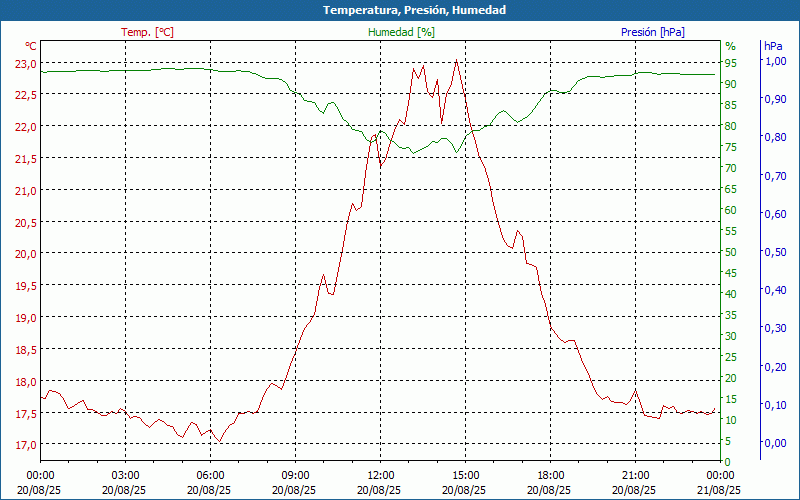This screenshot has height=500, width=800.
Task: Click the humidity axis value 95
Action: tap(731, 63)
